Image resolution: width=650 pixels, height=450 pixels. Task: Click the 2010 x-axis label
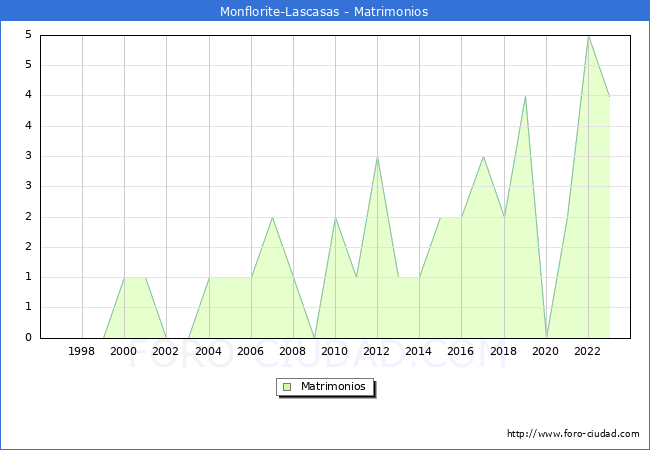click(335, 351)
